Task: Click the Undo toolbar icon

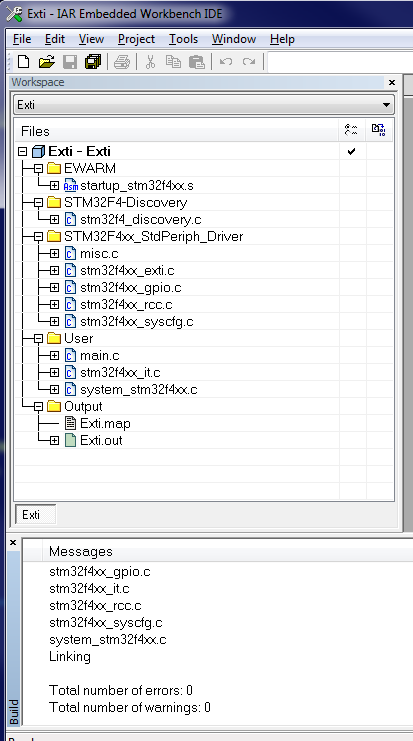Action: (x=226, y=61)
